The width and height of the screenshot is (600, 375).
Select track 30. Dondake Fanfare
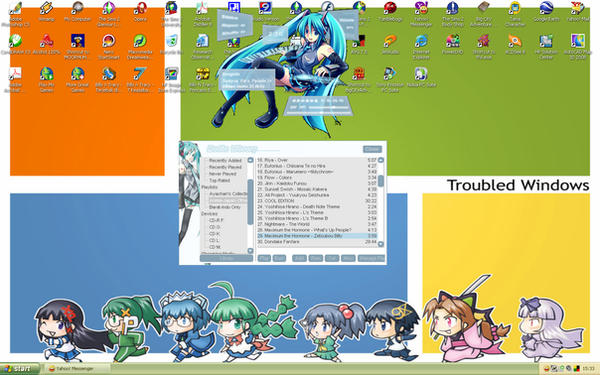[317, 242]
